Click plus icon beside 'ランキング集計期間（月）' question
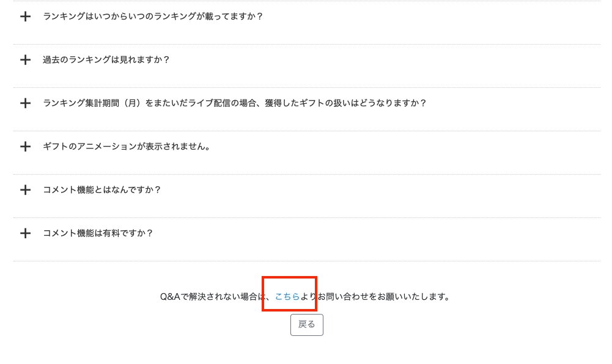 tap(25, 103)
